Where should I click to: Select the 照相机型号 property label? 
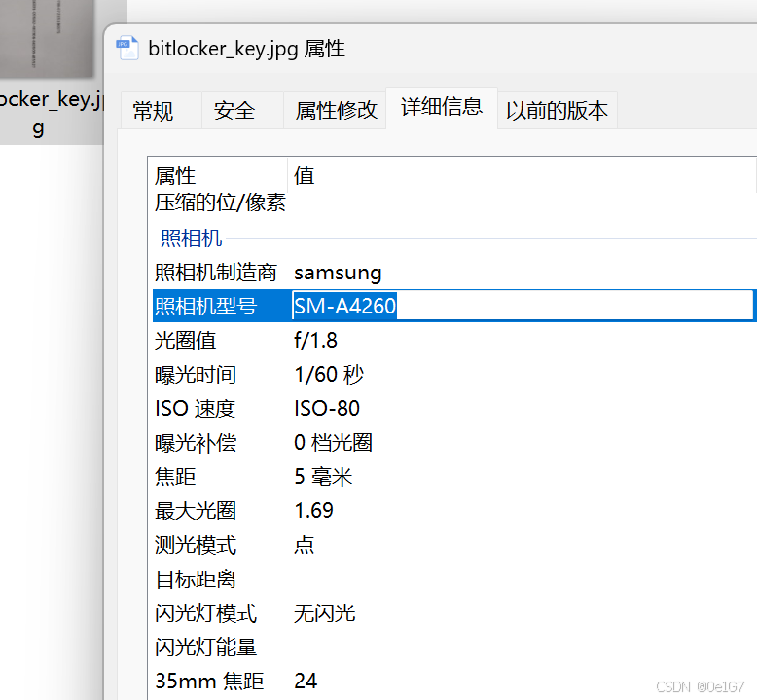205,306
